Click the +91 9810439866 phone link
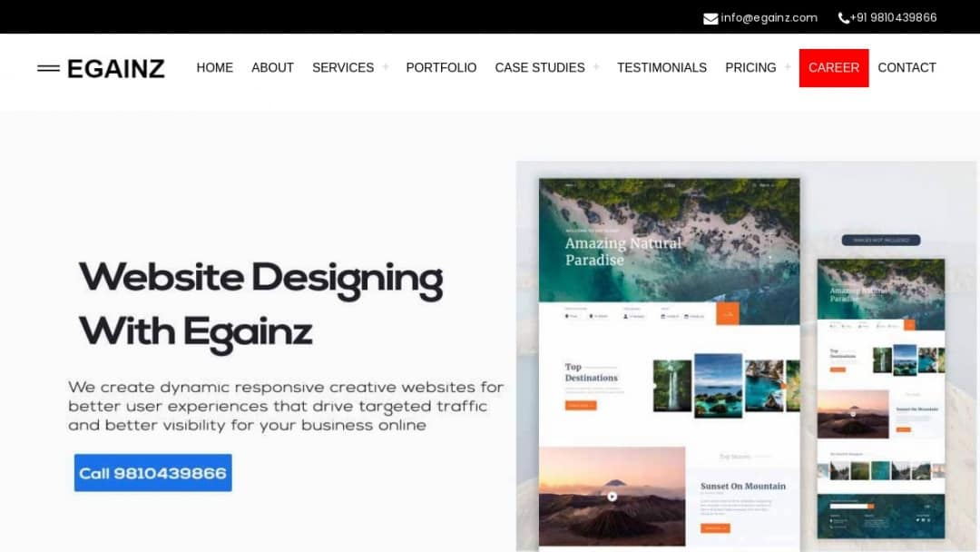The image size is (980, 552). 893,18
